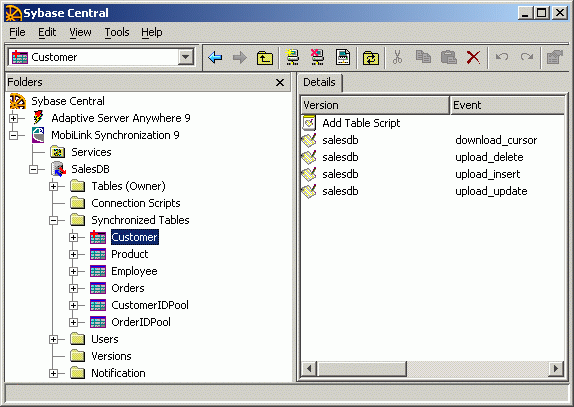Click the red X Delete icon
The height and width of the screenshot is (407, 574).
pos(473,57)
